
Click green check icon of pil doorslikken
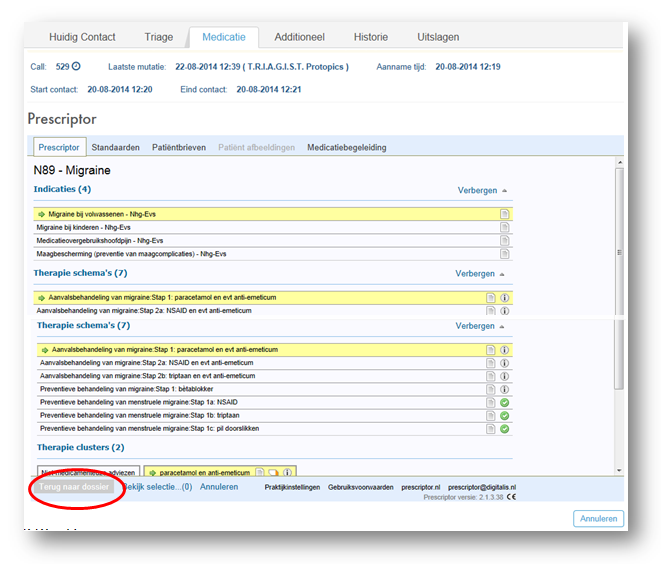tap(504, 429)
